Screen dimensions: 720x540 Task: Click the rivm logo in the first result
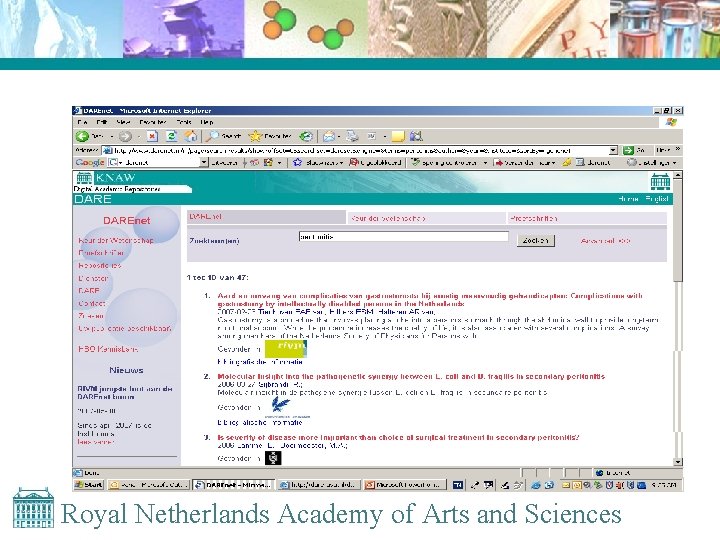(286, 349)
